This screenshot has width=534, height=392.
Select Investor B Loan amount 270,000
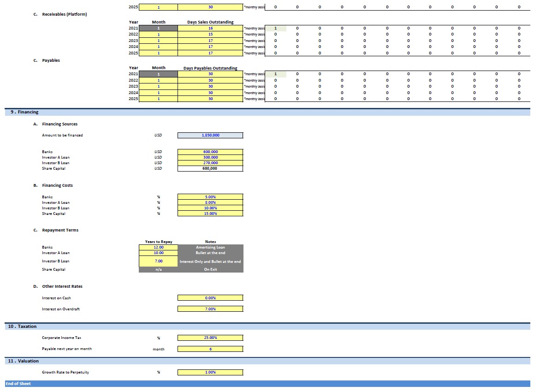point(210,163)
